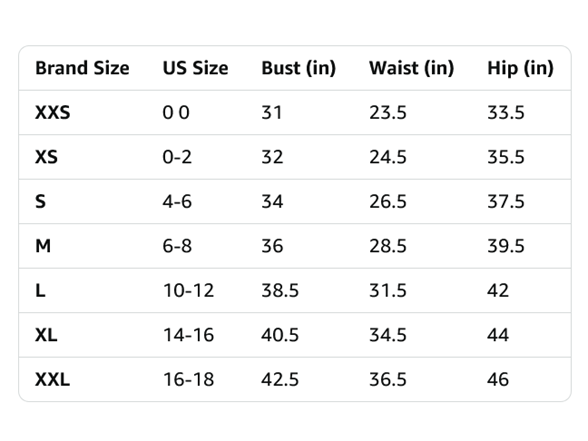Click US size 10-12 cell
This screenshot has width=588, height=441.
189,290
